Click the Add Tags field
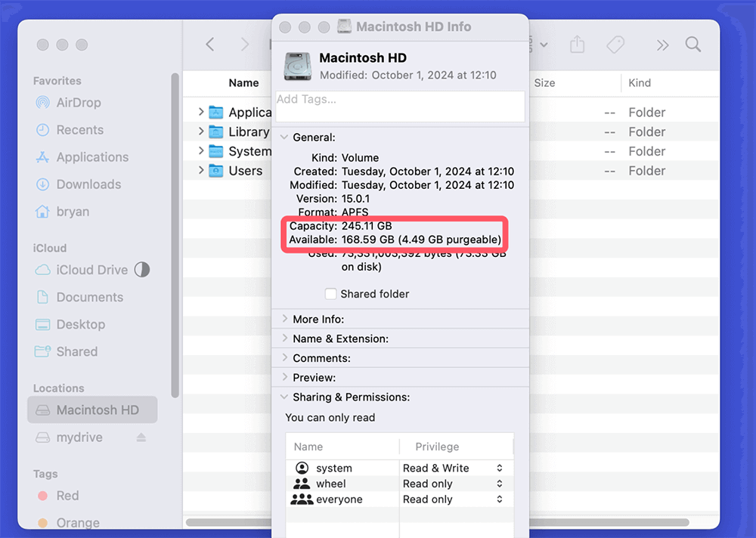 [x=400, y=106]
